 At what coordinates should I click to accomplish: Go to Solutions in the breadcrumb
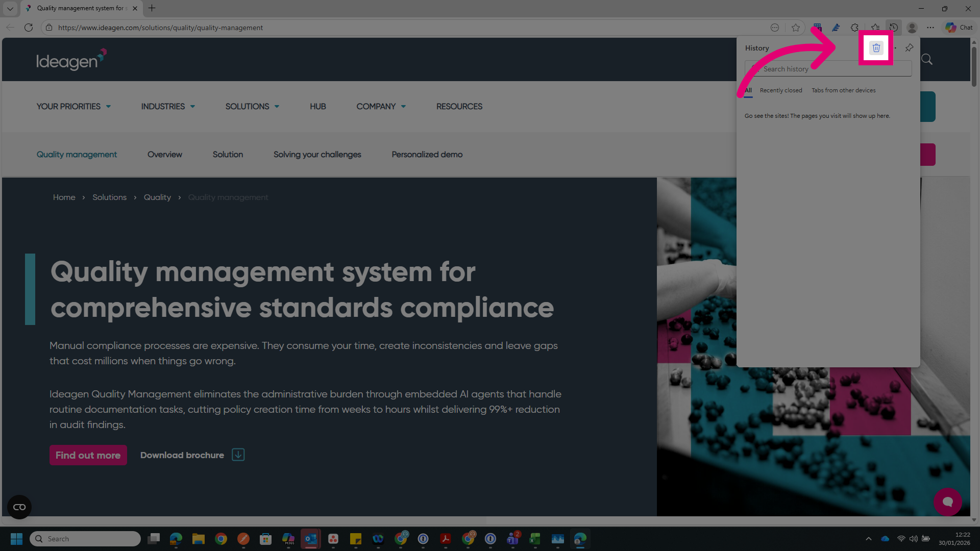109,197
